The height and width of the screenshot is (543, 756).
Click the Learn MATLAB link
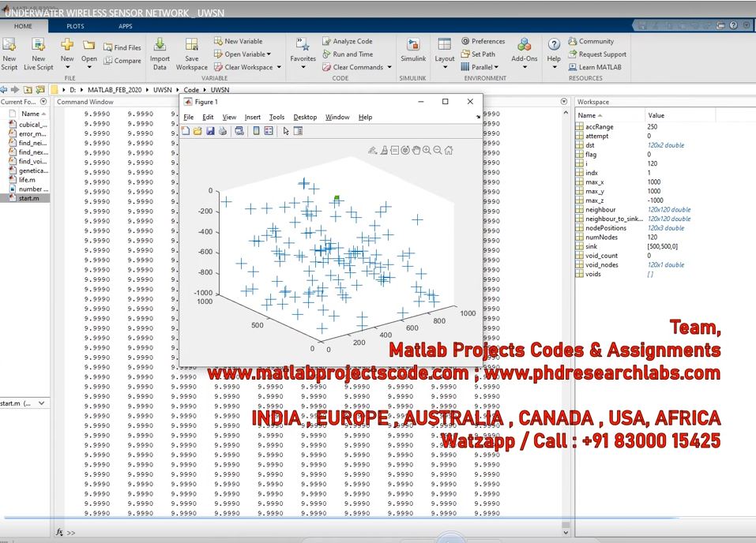tap(594, 67)
